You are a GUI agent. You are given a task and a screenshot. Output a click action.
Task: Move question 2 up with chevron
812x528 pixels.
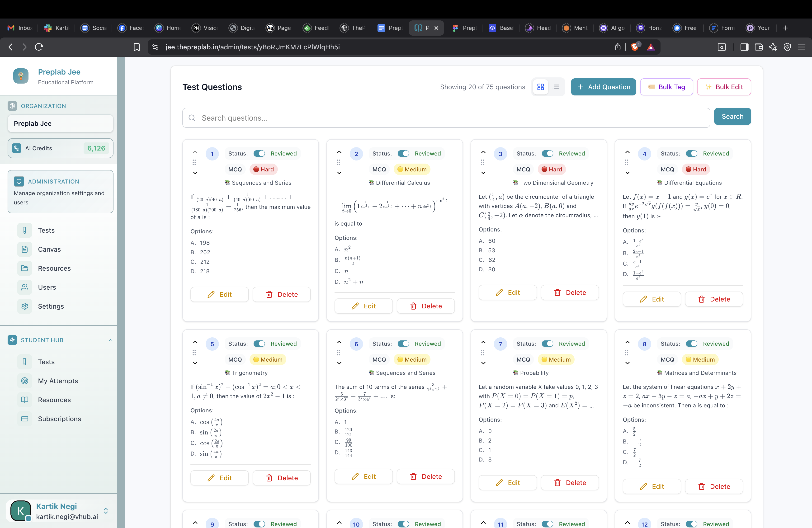point(339,152)
